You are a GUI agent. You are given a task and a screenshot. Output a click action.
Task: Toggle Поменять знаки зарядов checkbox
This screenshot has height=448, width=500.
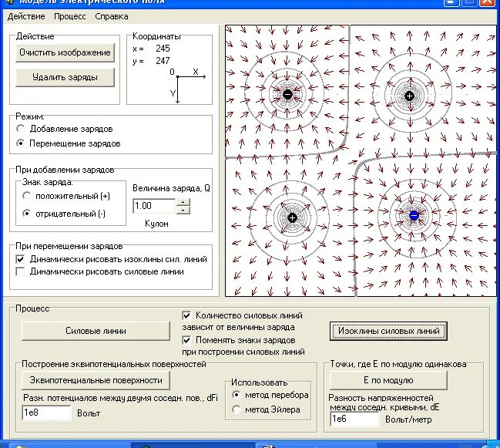coord(186,340)
